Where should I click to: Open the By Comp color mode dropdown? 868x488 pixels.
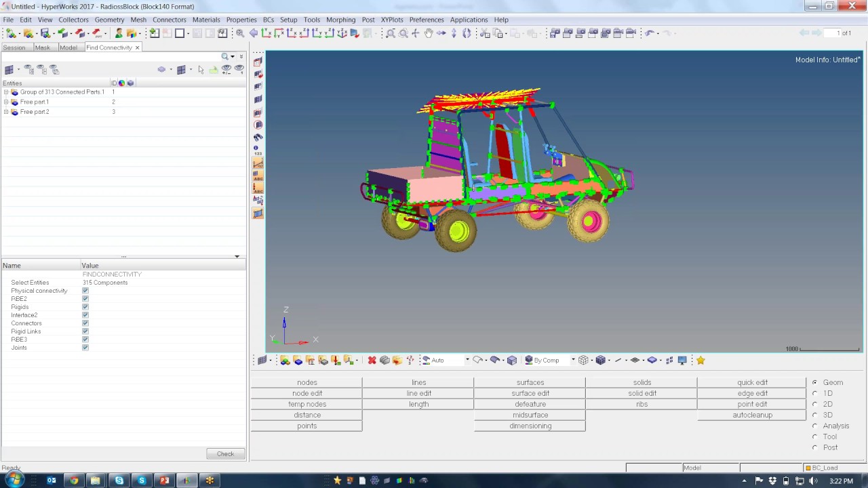click(573, 360)
